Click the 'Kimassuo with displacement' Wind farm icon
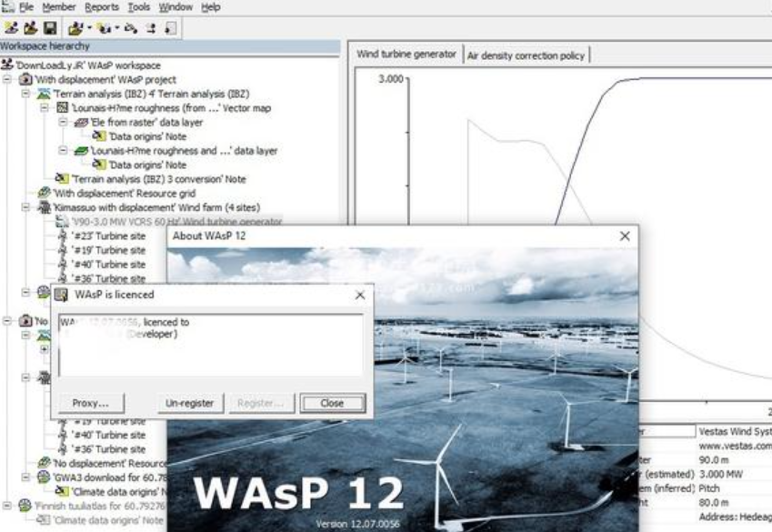The image size is (772, 532). [x=45, y=207]
